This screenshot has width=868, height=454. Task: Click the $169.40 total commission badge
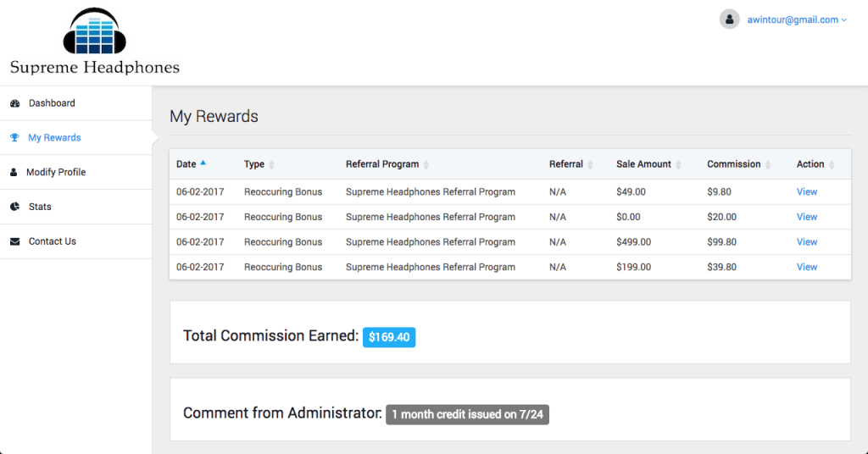coord(389,337)
